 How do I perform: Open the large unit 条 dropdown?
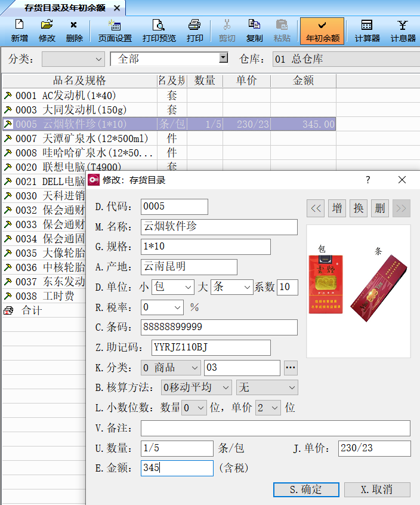pos(232,287)
